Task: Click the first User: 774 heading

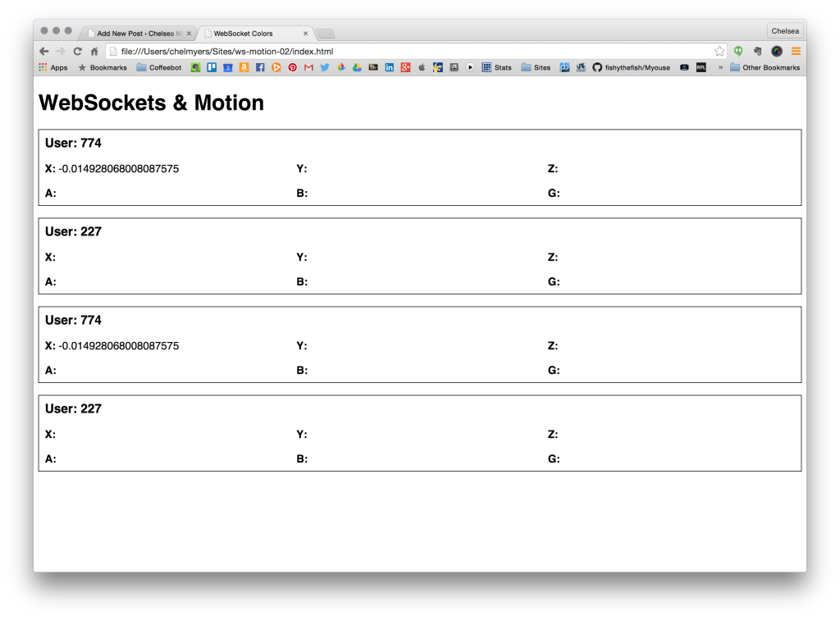Action: pyautogui.click(x=73, y=143)
